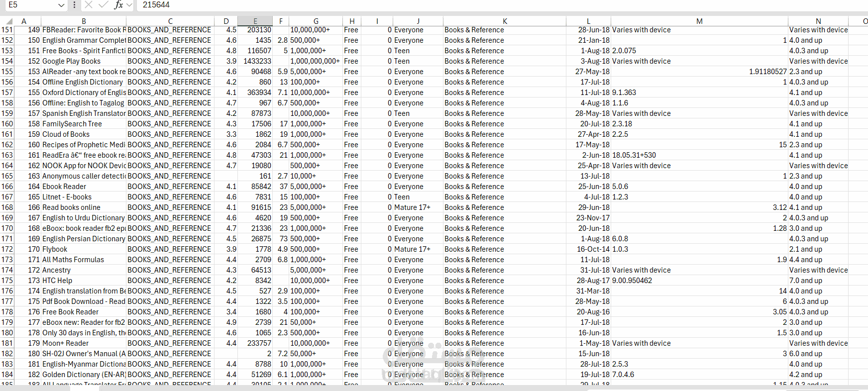
Task: Click 'Golden Dictionary (EN-AR)' cell
Action: (x=84, y=375)
